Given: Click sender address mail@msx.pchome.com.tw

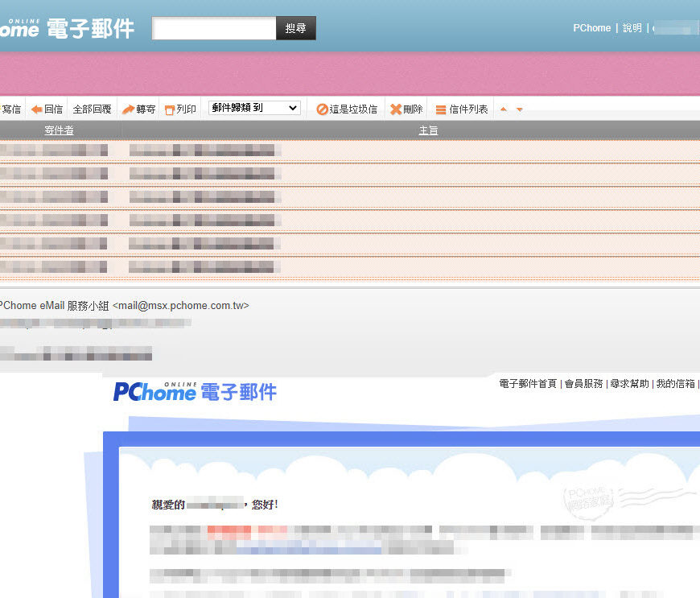Looking at the screenshot, I should tap(181, 306).
